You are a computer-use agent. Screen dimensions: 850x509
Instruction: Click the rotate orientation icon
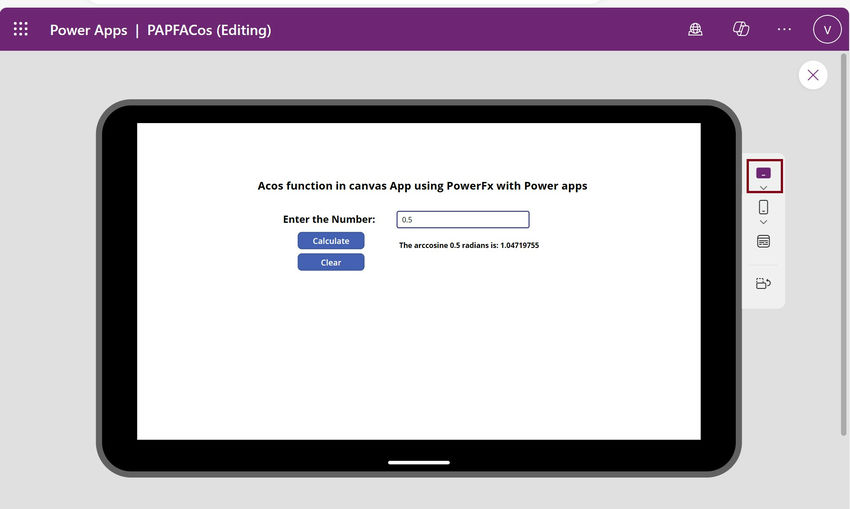pyautogui.click(x=763, y=283)
